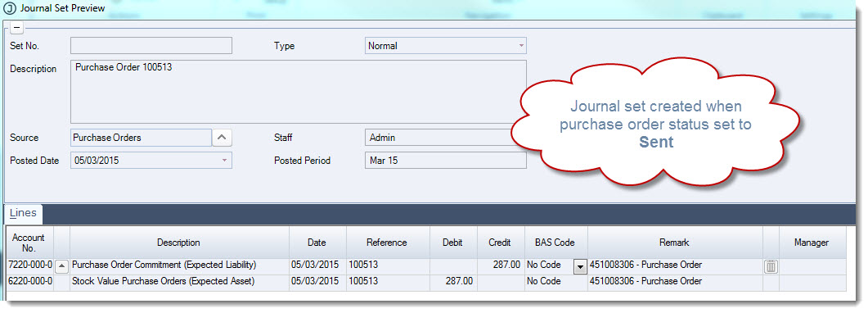Click the Remark column header
This screenshot has height=313, width=868.
point(675,243)
